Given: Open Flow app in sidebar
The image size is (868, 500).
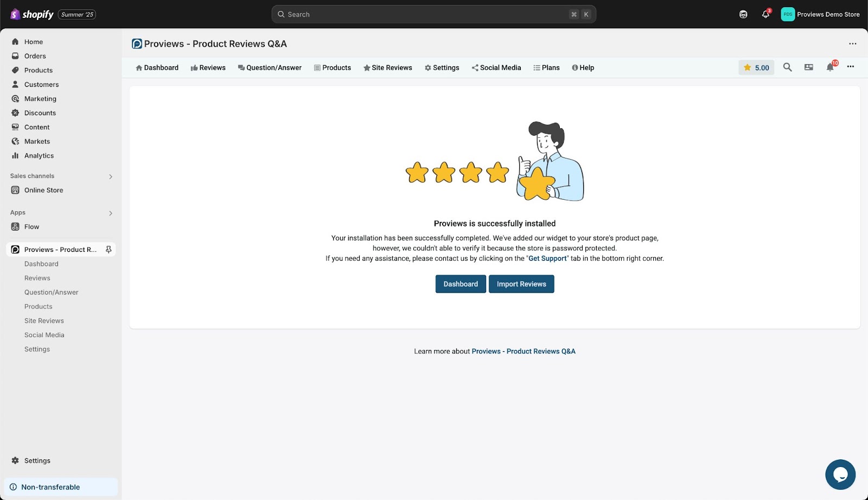Looking at the screenshot, I should pyautogui.click(x=31, y=227).
